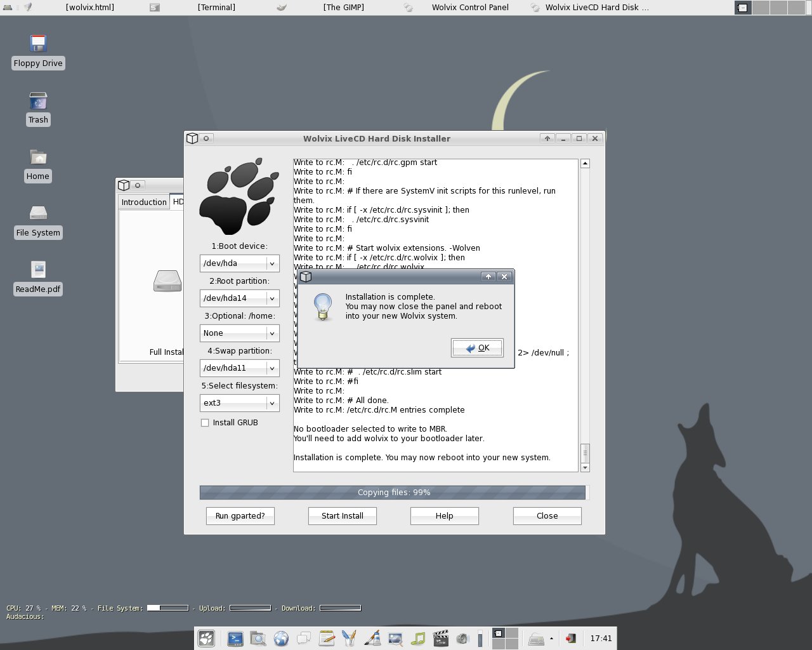Screen dimensions: 812x650
Task: Enable the Install GRUB checkbox
Action: (x=205, y=423)
